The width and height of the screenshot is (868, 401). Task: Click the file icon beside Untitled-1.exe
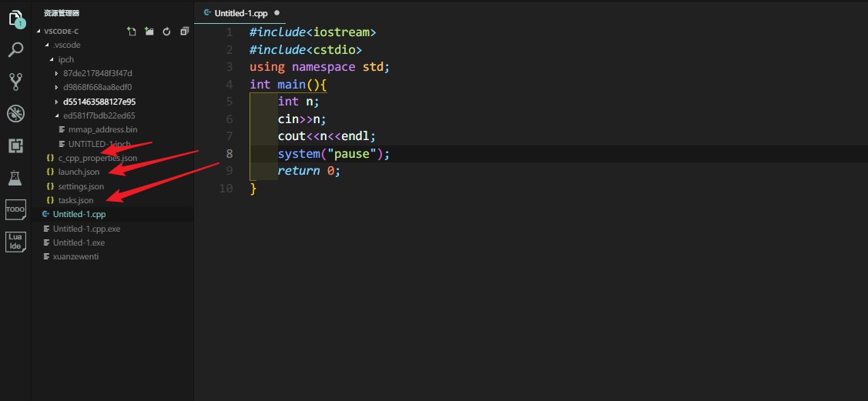click(46, 242)
